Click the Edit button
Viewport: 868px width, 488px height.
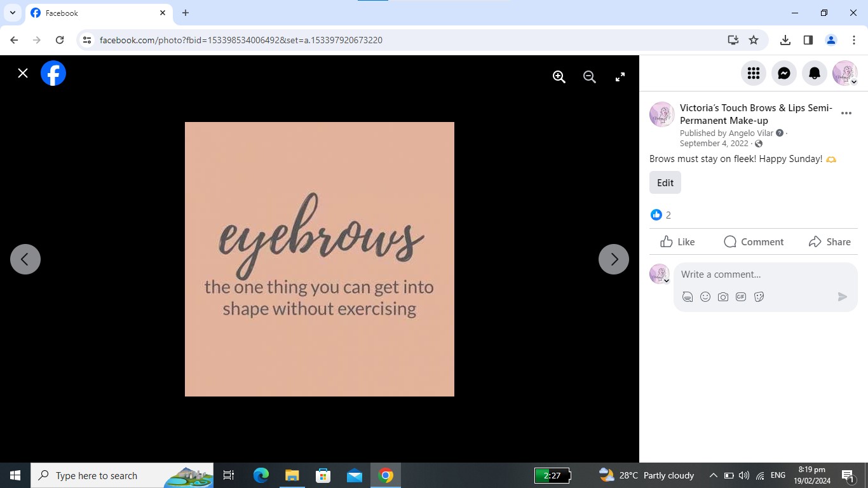665,182
